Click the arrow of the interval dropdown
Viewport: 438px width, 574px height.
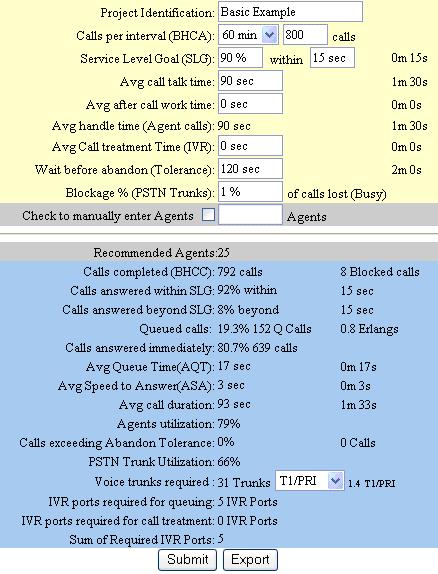coord(270,35)
